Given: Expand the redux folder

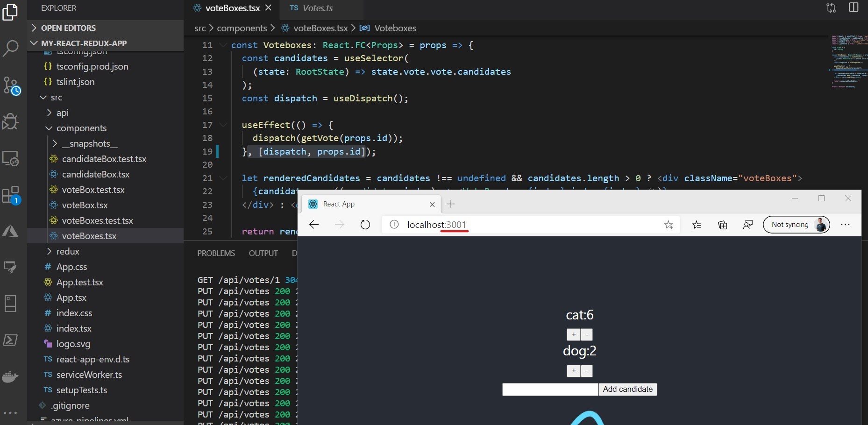Looking at the screenshot, I should click(x=68, y=251).
